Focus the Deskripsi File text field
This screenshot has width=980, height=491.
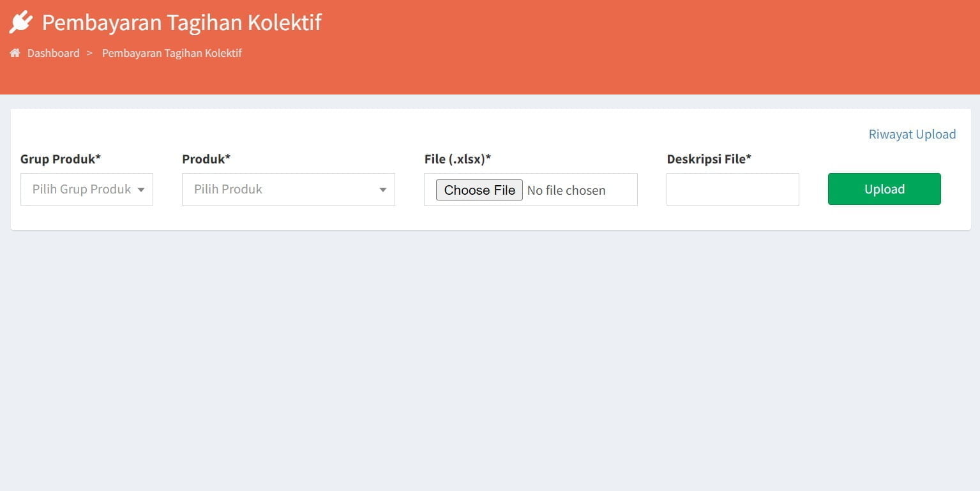[x=732, y=190]
